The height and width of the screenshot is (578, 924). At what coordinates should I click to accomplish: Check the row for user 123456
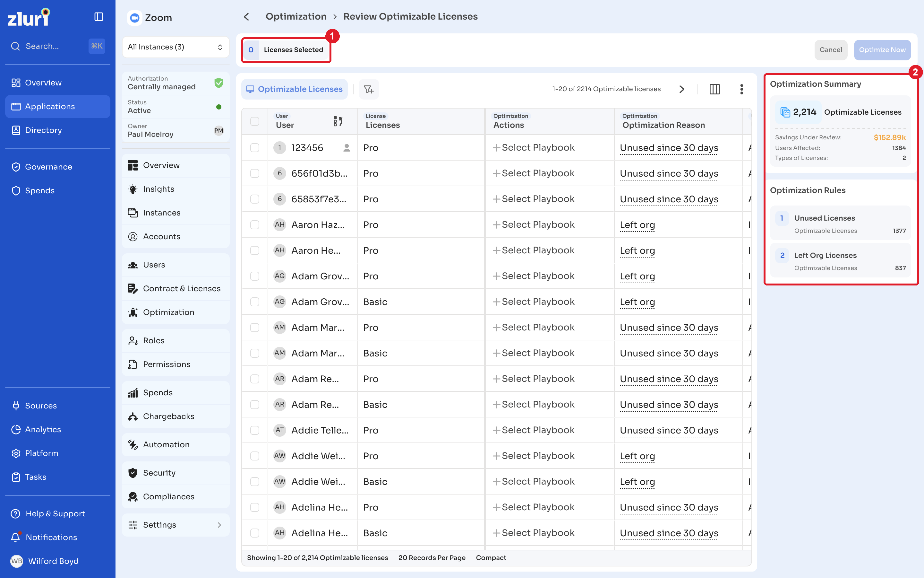click(x=255, y=148)
